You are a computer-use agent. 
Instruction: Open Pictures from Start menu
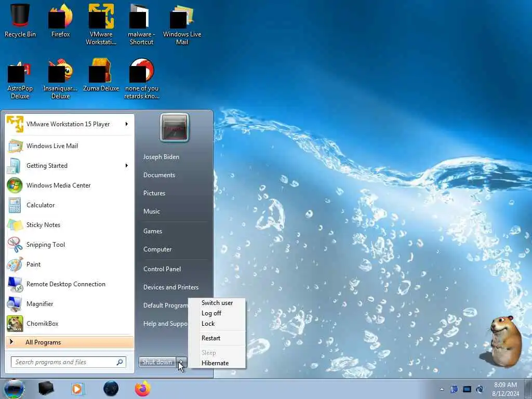[154, 193]
